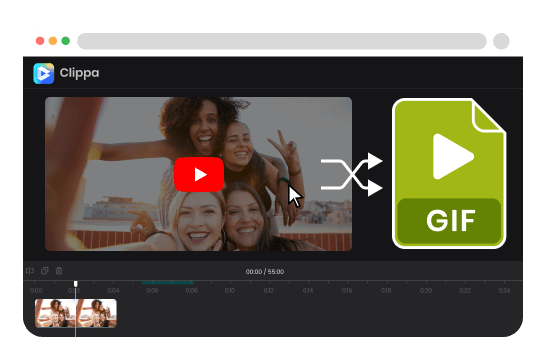
Task: Click the 0:10 mark on timeline ruler
Action: tap(230, 290)
